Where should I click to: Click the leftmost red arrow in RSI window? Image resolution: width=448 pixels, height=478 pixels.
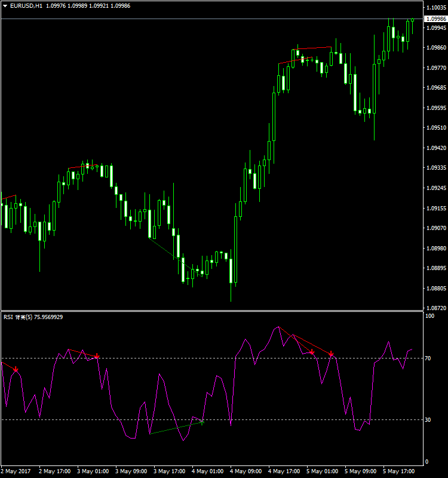pyautogui.click(x=16, y=370)
